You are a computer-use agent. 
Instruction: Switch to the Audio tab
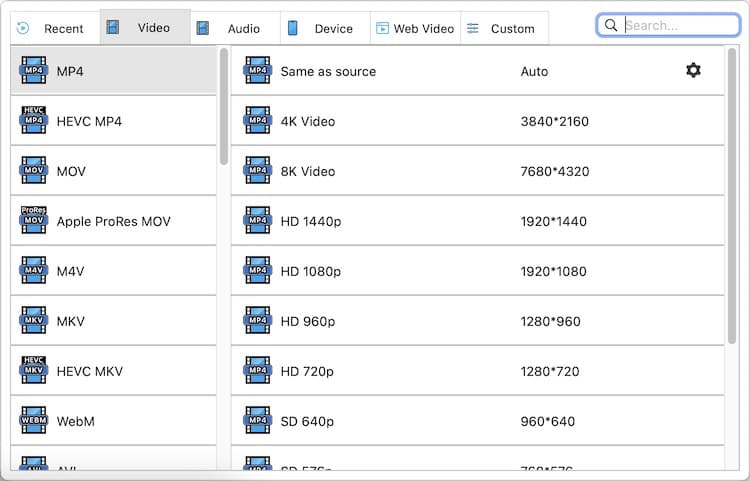pyautogui.click(x=235, y=28)
